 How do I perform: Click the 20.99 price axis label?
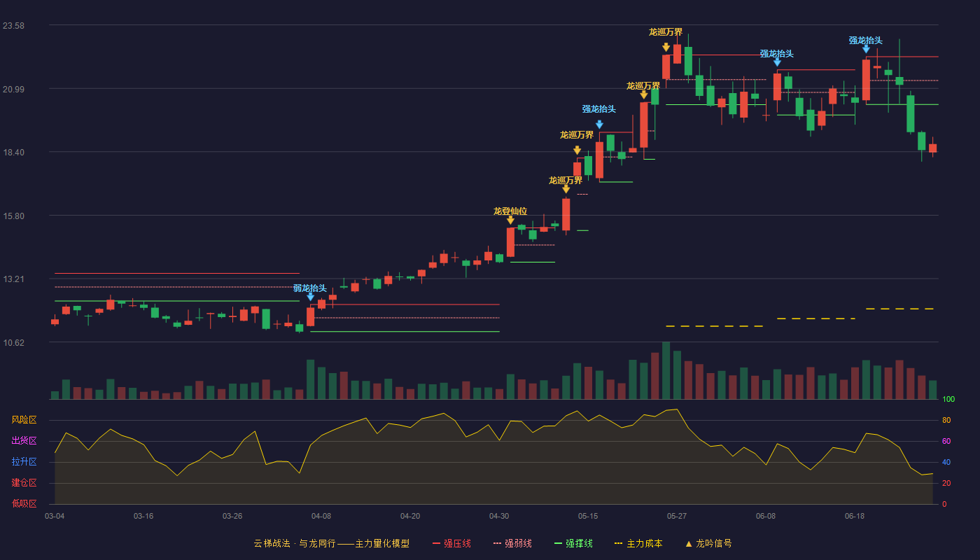click(13, 89)
